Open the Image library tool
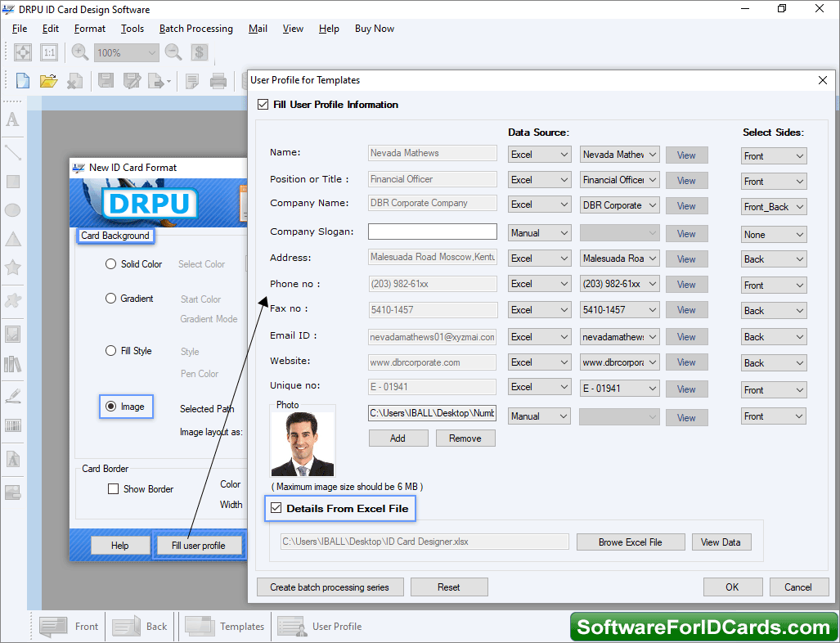 pyautogui.click(x=13, y=364)
